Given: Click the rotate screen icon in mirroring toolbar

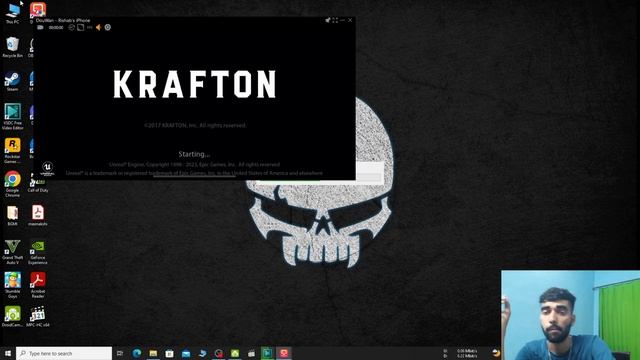Looking at the screenshot, I should [71, 27].
